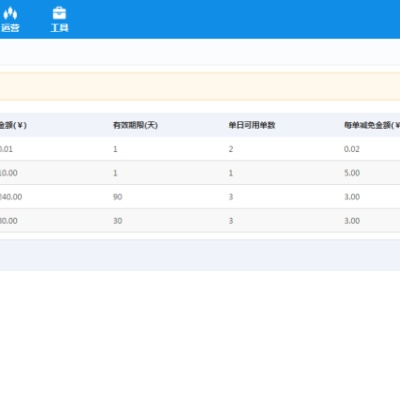Click the 单日可用单数 column header
Screen dimensions: 400x400
252,125
